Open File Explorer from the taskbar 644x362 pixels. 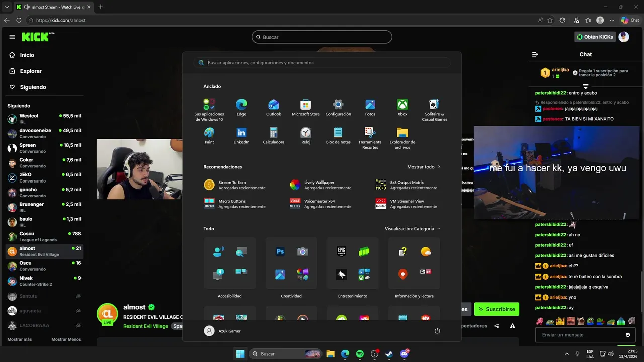pyautogui.click(x=330, y=354)
